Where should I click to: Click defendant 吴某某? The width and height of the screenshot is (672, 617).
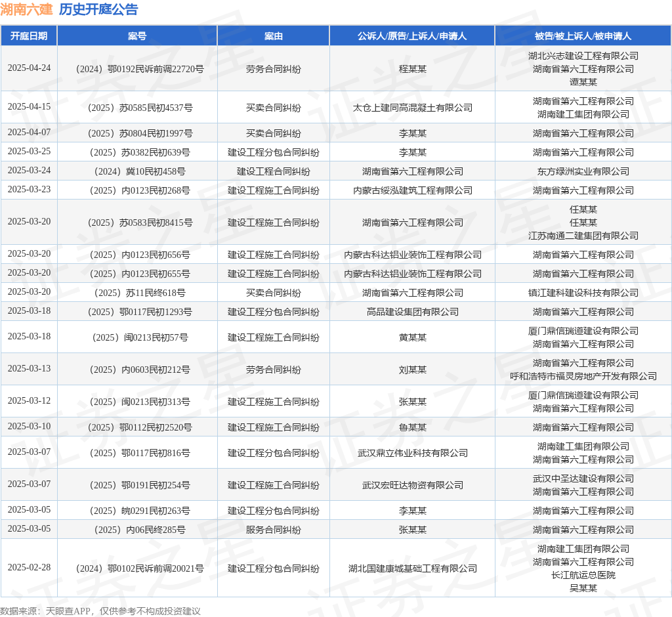583,588
